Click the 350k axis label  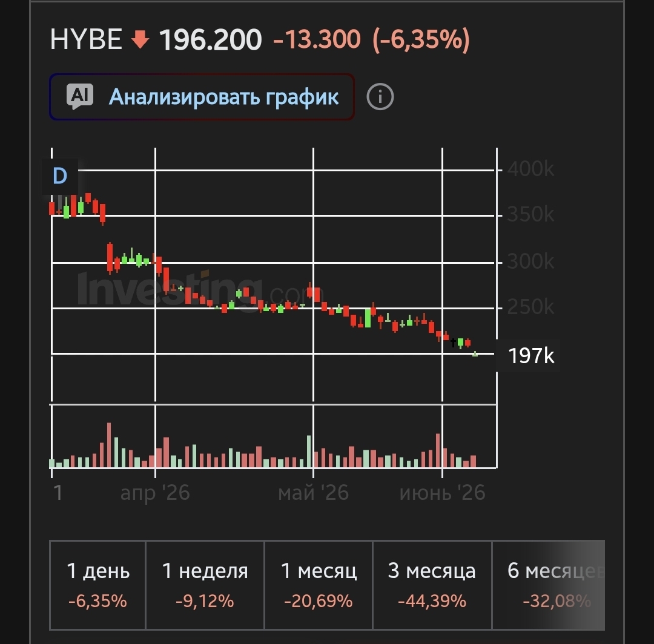[530, 214]
